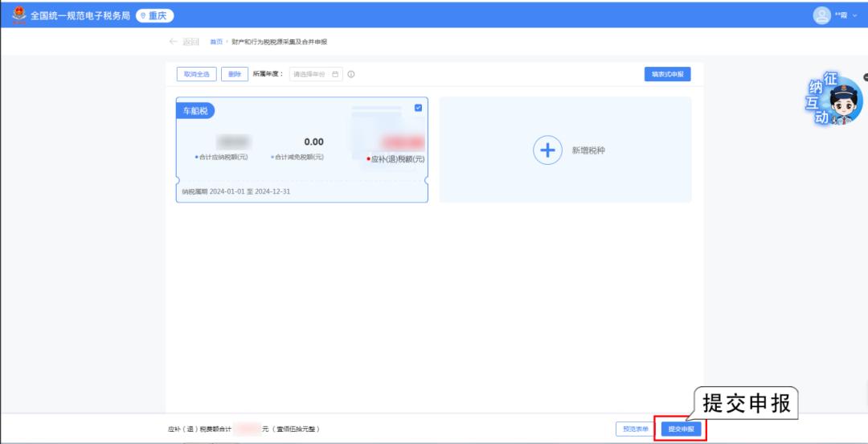The image size is (868, 444).
Task: Click the 预览表单 button
Action: [636, 429]
